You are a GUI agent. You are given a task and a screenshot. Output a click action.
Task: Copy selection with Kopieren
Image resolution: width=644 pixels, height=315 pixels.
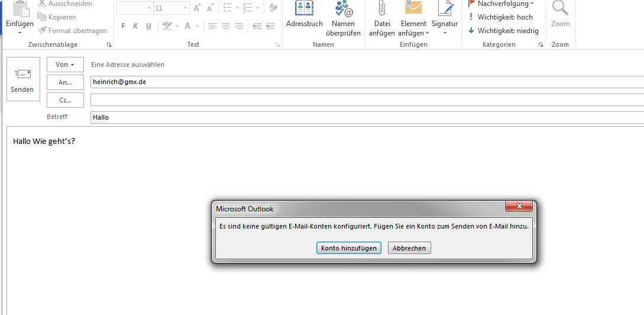click(x=57, y=17)
